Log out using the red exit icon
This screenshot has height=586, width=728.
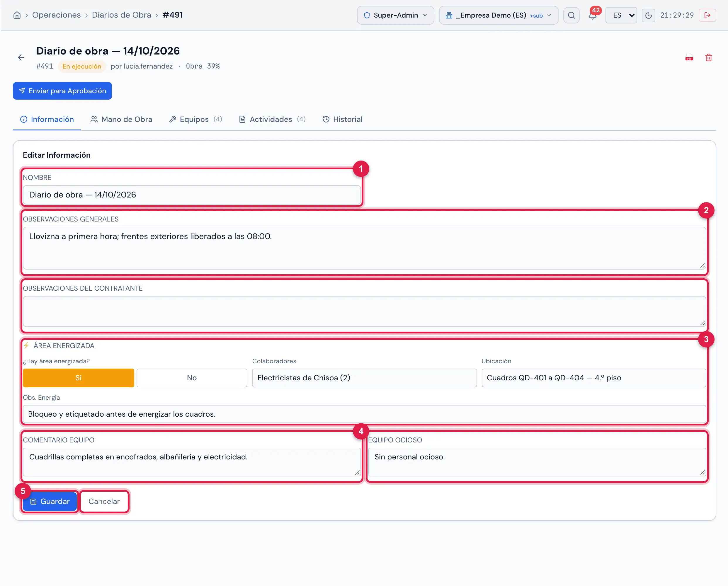pyautogui.click(x=707, y=15)
